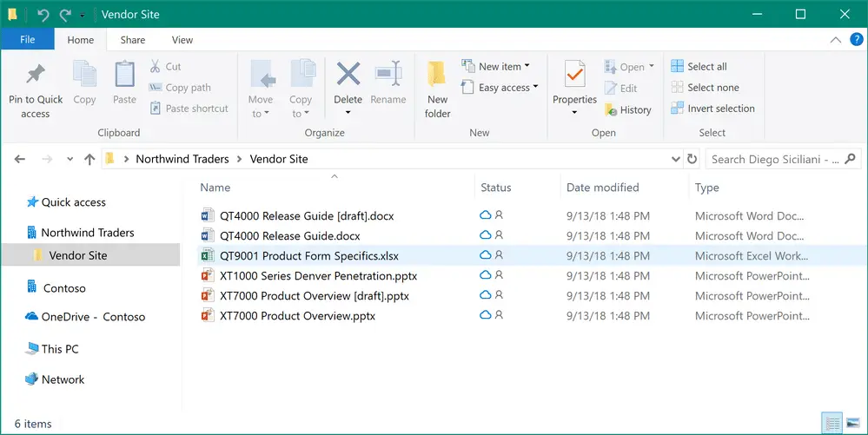Click the refresh icon beside address bar
Screen dimensions: 868x435
pyautogui.click(x=692, y=160)
